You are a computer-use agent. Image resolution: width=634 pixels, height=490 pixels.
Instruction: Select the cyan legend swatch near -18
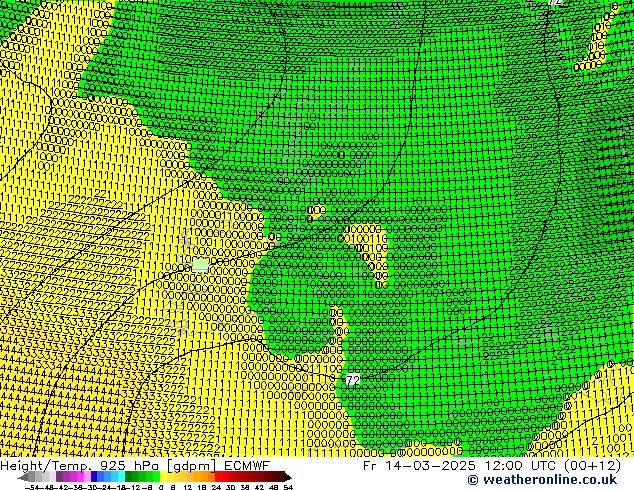pyautogui.click(x=121, y=476)
